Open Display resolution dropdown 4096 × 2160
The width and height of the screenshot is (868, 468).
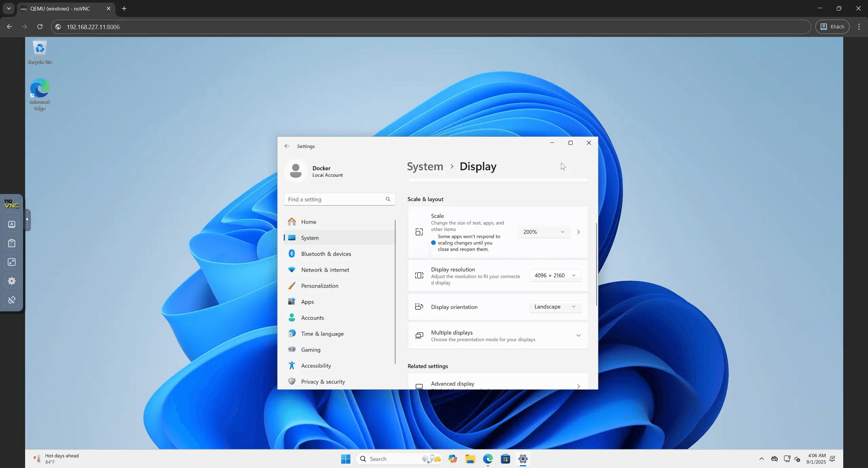tap(555, 275)
